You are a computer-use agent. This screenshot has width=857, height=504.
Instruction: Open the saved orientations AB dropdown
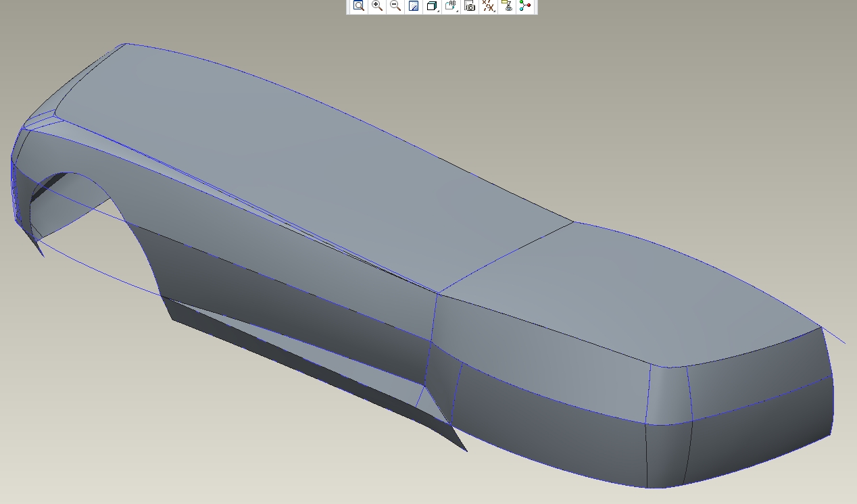click(451, 6)
